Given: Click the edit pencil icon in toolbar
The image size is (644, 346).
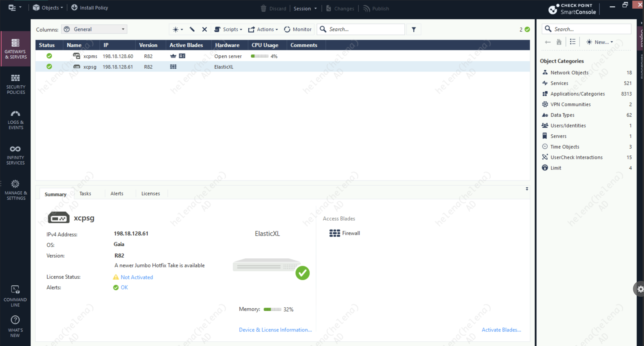Looking at the screenshot, I should [x=192, y=29].
